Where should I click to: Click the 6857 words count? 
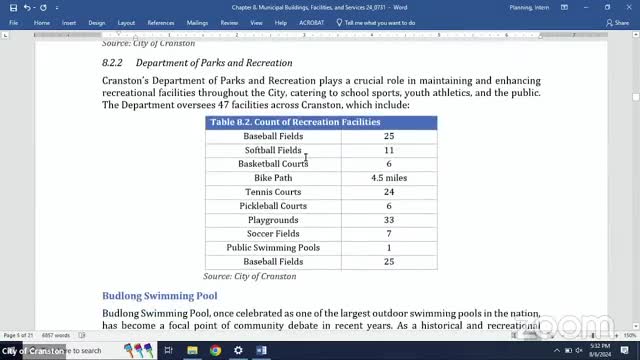[x=56, y=336]
